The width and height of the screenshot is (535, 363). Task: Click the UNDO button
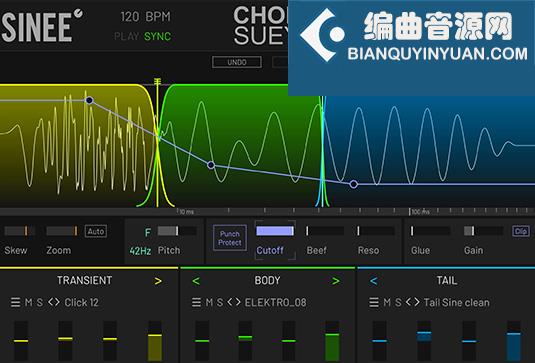click(x=237, y=62)
